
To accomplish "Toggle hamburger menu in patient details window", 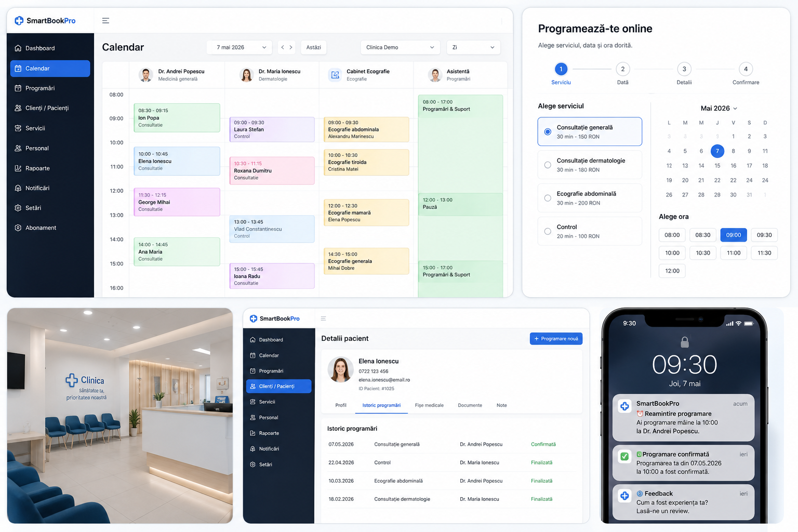I will pyautogui.click(x=323, y=318).
